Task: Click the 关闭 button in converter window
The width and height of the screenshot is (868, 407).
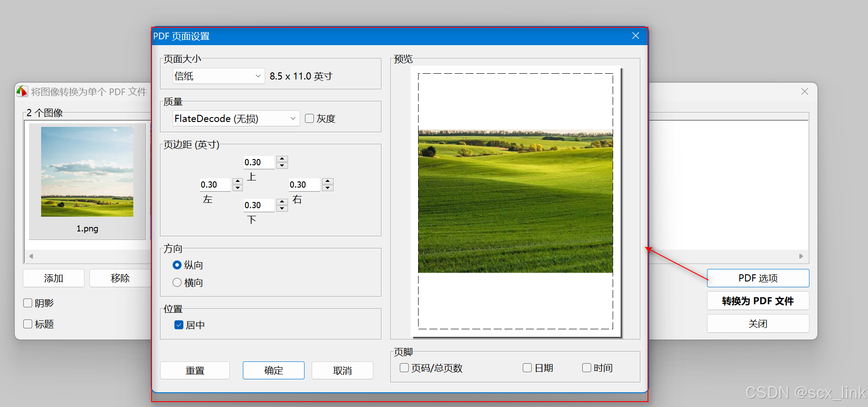Action: click(x=758, y=323)
